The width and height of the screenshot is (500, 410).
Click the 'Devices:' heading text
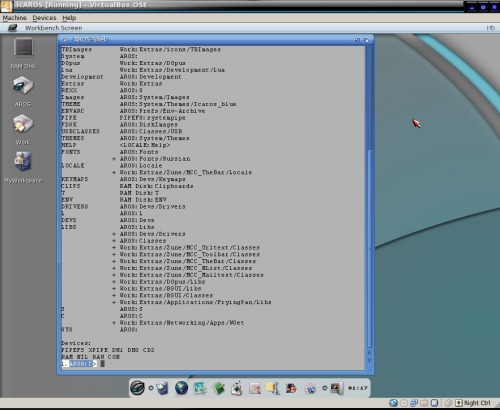[x=76, y=343]
